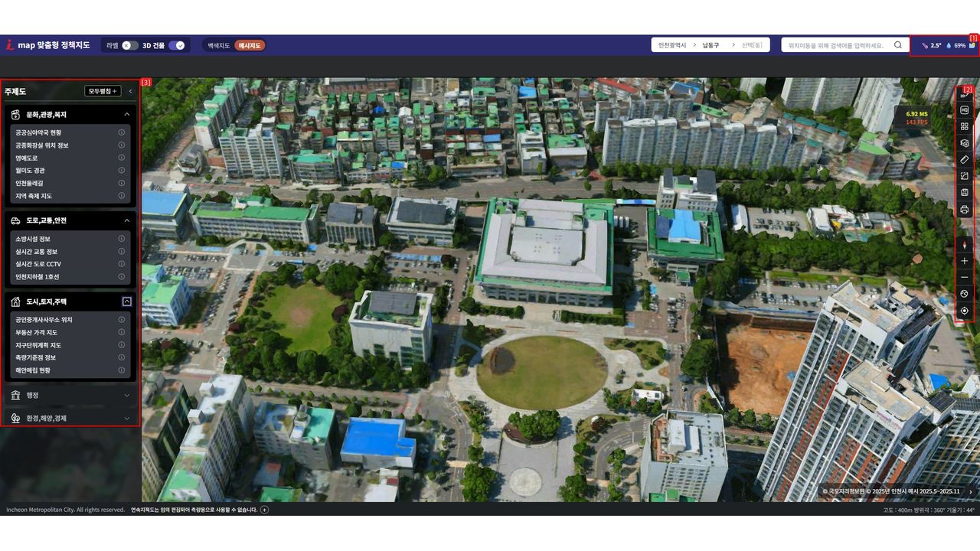Open the 선택[동] district selector

(x=752, y=45)
